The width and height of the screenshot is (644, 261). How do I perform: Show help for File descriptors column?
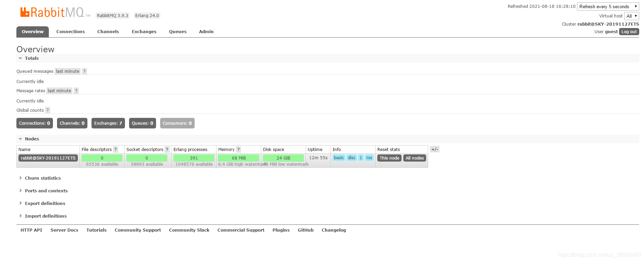coord(116,149)
